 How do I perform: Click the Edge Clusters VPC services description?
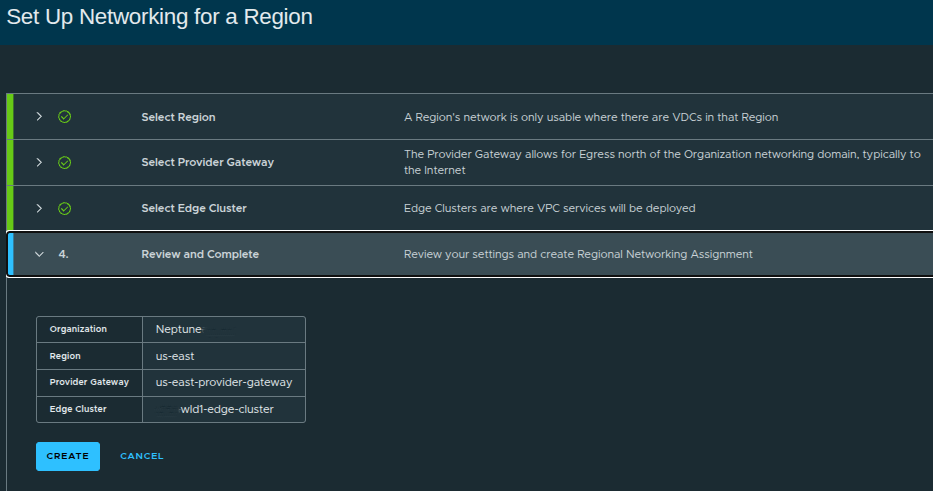point(549,208)
